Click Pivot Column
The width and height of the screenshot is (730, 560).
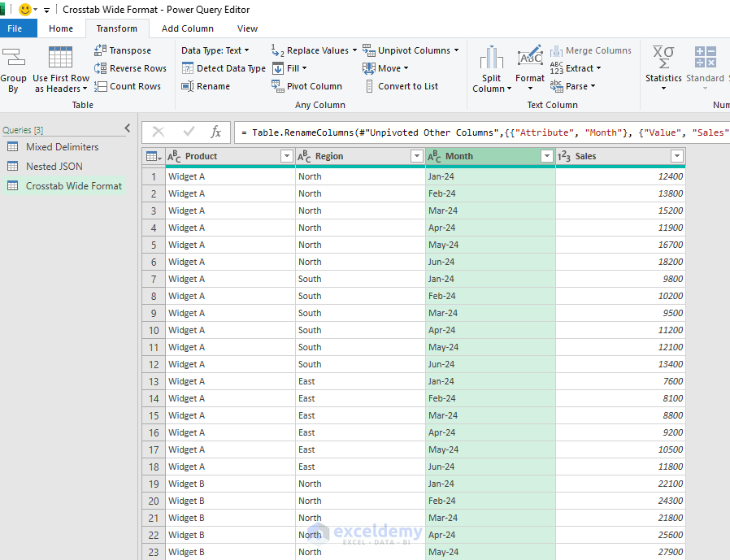(306, 86)
